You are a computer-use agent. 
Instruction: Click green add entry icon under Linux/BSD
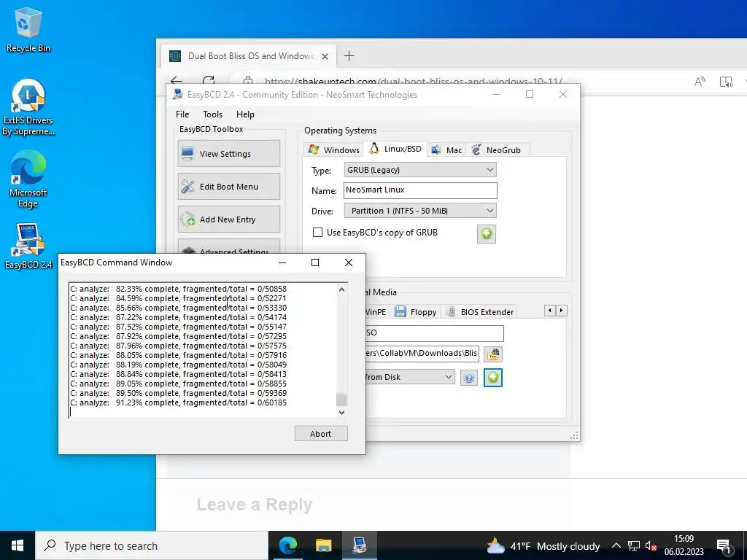(486, 234)
